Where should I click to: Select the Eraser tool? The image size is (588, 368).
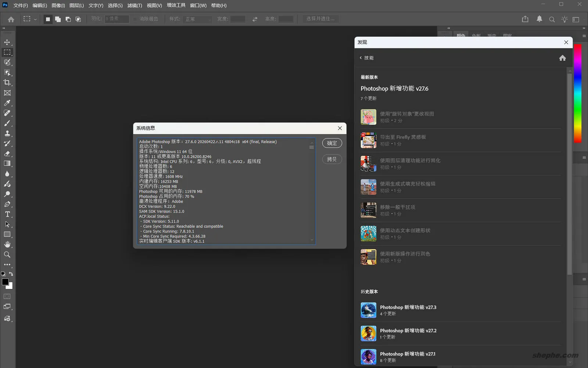pos(7,154)
